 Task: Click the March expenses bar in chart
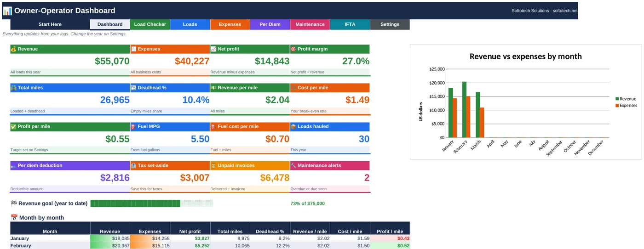point(482,123)
